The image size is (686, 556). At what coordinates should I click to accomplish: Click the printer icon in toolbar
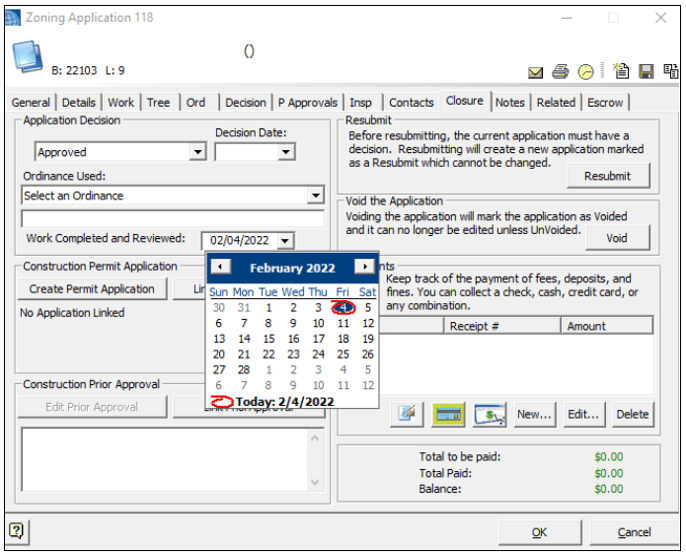coord(560,71)
